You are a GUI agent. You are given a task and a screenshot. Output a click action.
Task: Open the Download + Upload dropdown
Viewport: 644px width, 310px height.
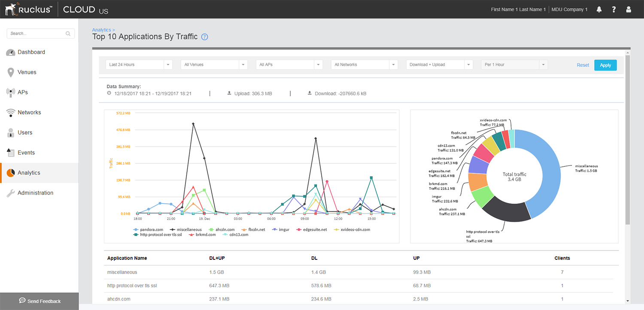click(x=439, y=65)
